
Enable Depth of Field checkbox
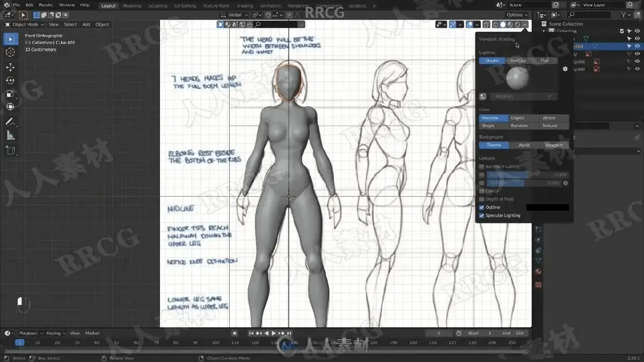(481, 199)
